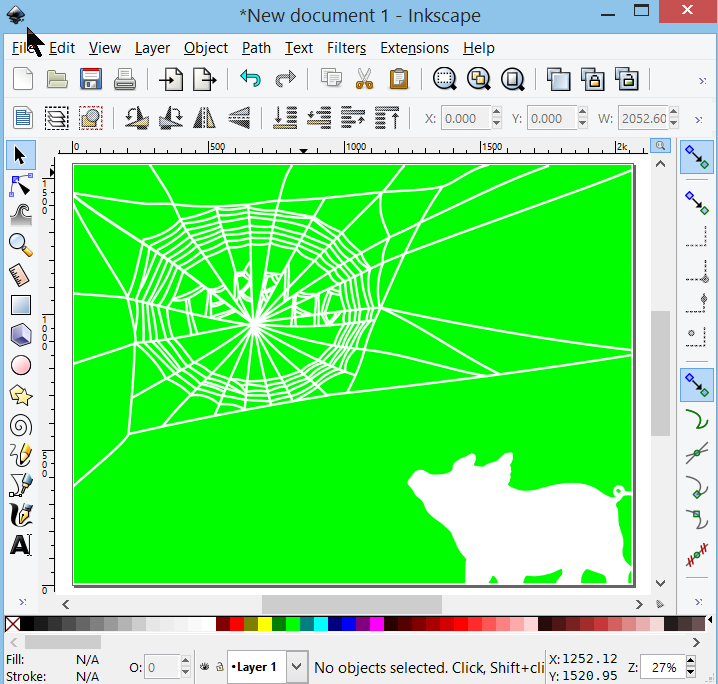Select the Zoom magnifier tool
Viewport: 718px width, 684px height.
coord(21,245)
